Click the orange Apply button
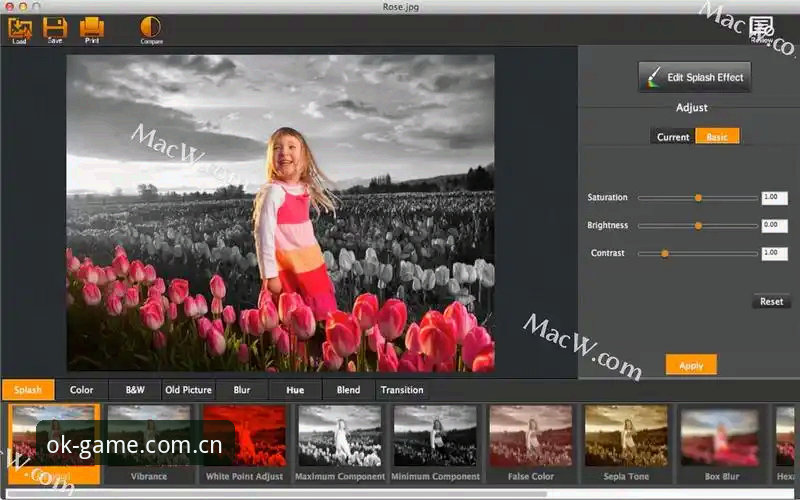 coord(691,365)
